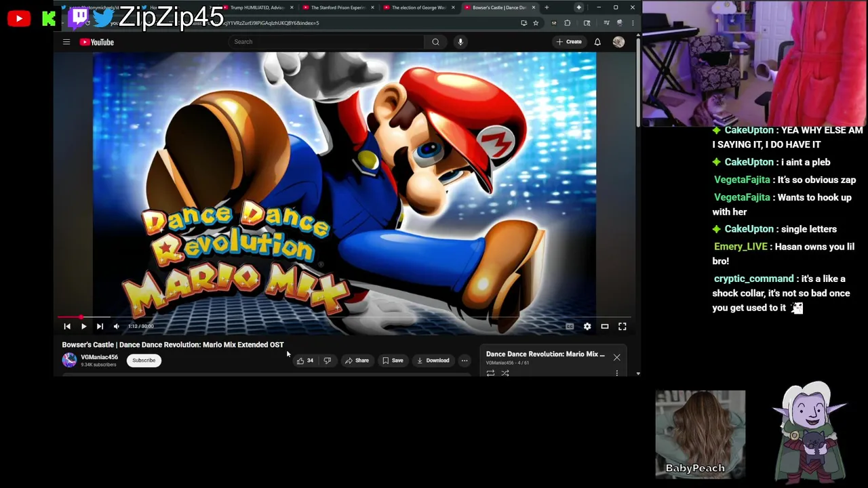
Task: Save the video to a playlist
Action: (x=393, y=361)
